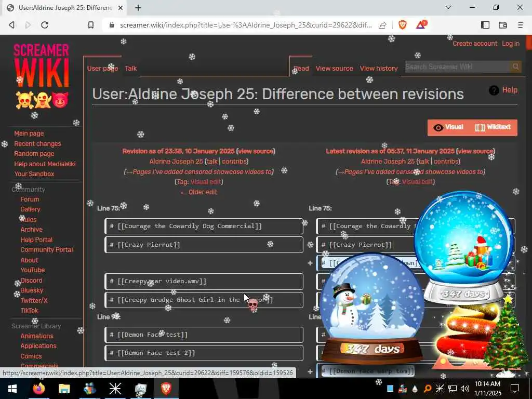Open the Gallery sidebar link
This screenshot has height=399, width=532.
(x=30, y=209)
